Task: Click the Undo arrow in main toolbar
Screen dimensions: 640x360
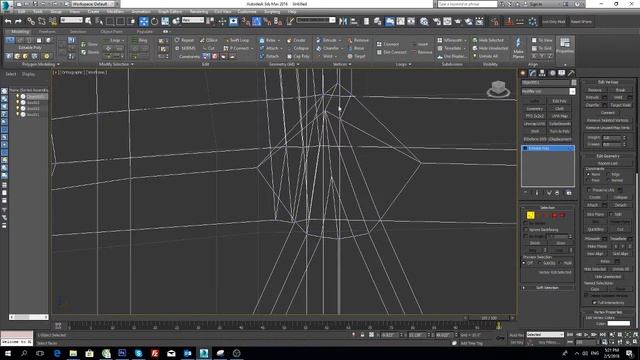Action: 8,21
